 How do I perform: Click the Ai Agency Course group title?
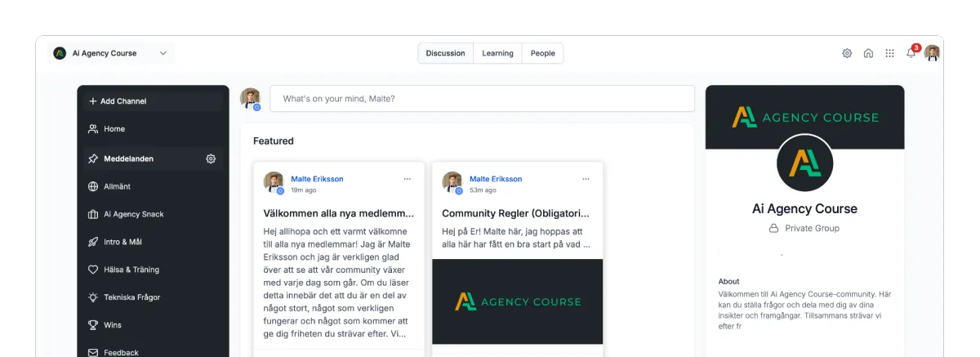point(804,208)
